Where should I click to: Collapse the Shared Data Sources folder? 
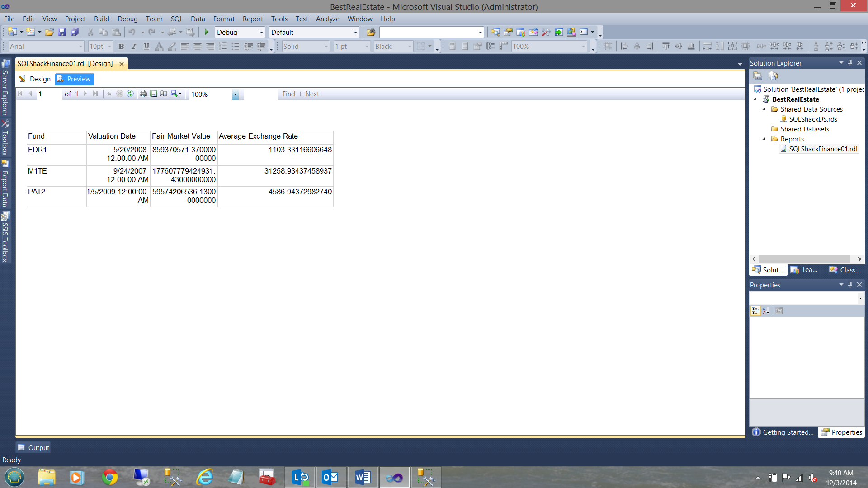pos(764,109)
